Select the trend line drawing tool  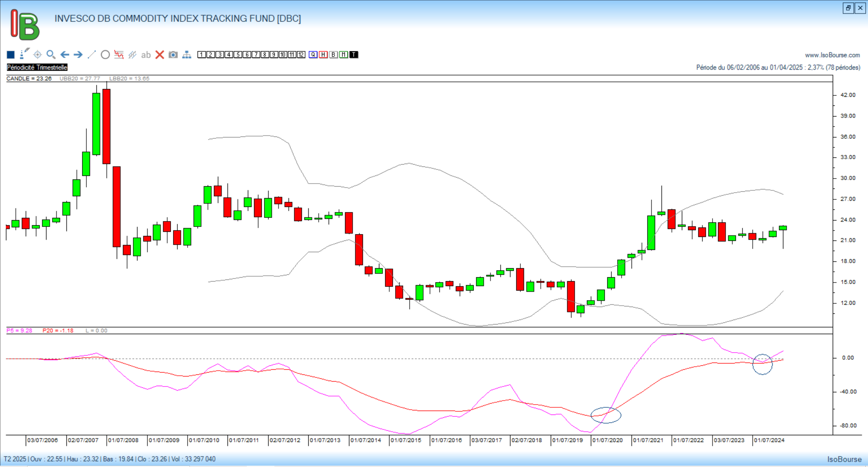tap(91, 55)
